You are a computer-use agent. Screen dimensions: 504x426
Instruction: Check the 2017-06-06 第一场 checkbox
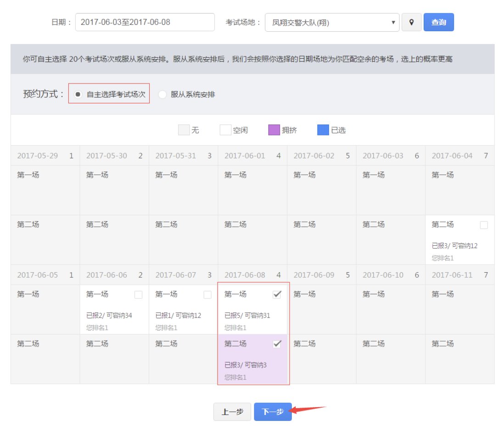point(138,295)
